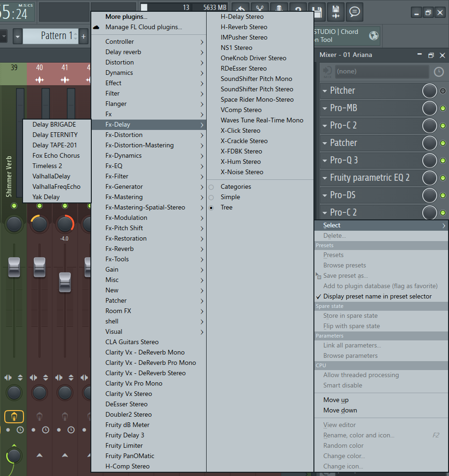Click the clock latency icon in mixer input row

(x=438, y=72)
